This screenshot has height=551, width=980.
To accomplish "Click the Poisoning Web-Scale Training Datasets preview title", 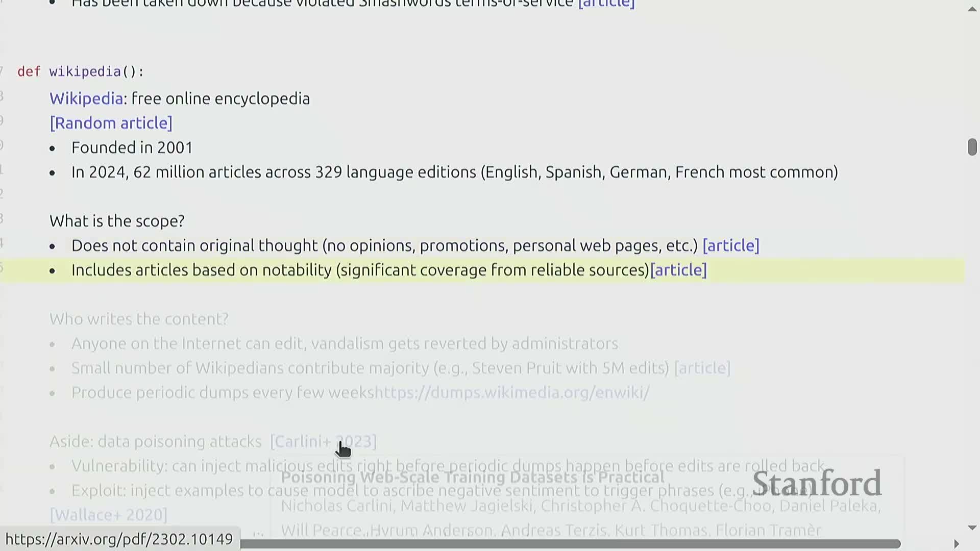I will pyautogui.click(x=472, y=478).
